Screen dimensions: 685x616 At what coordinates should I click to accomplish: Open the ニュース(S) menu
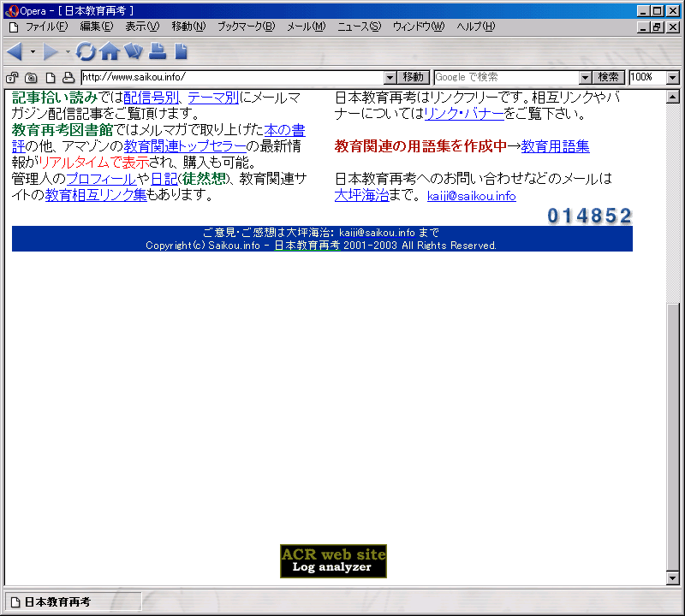359,27
